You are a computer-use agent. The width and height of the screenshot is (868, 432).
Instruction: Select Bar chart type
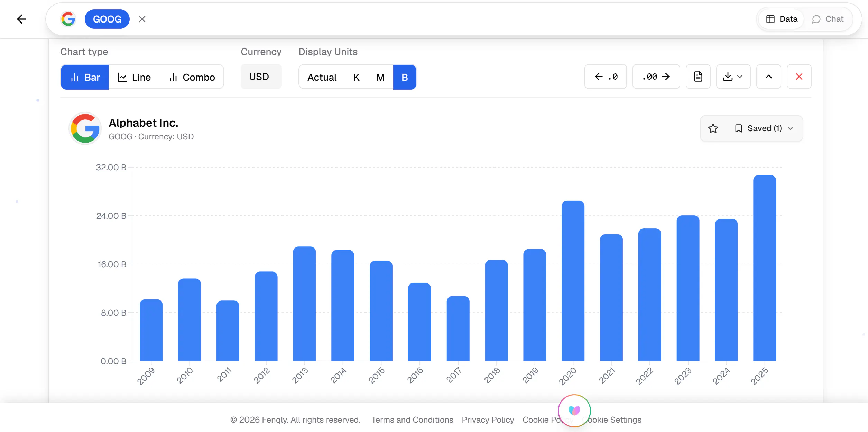pos(85,77)
